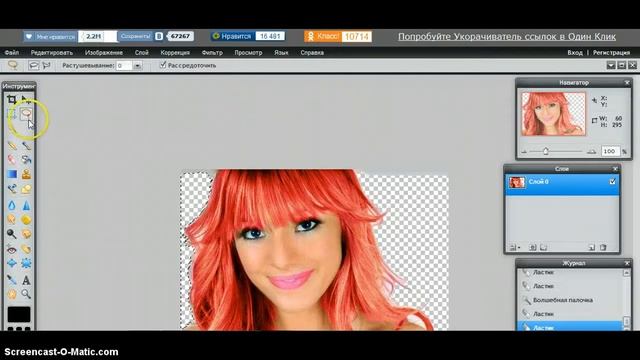The height and width of the screenshot is (360, 640).
Task: Select the Pencil tool
Action: point(12,145)
